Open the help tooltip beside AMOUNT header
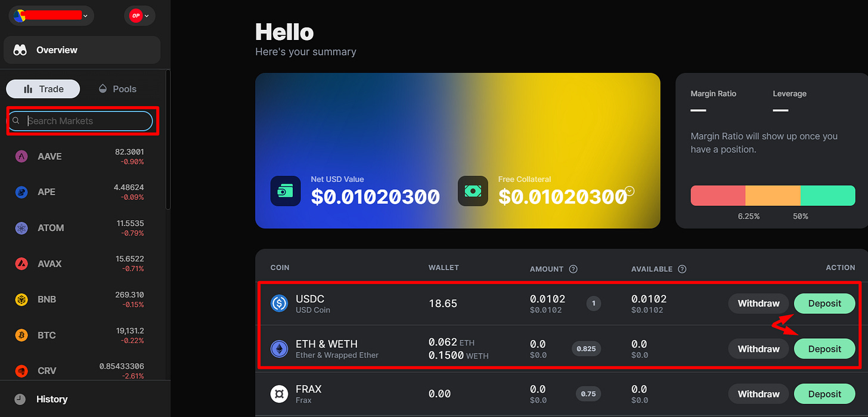This screenshot has height=417, width=868. point(573,268)
